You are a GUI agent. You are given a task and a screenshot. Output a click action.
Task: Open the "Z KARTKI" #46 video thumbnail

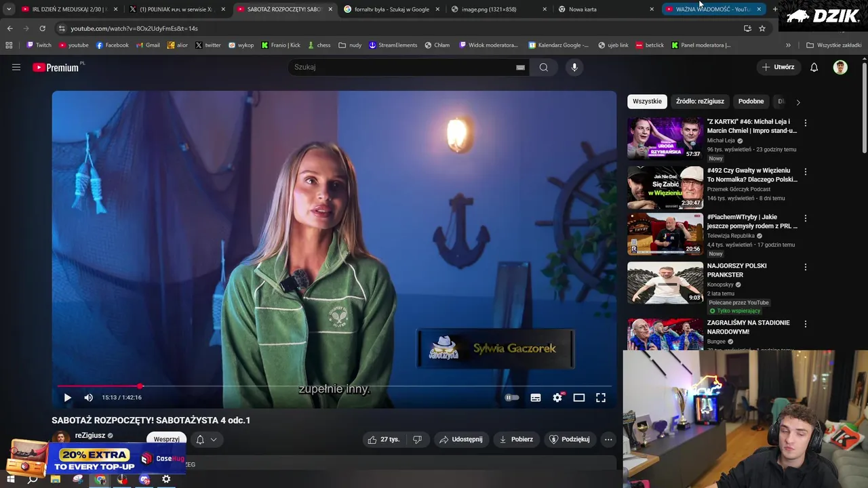tap(665, 138)
